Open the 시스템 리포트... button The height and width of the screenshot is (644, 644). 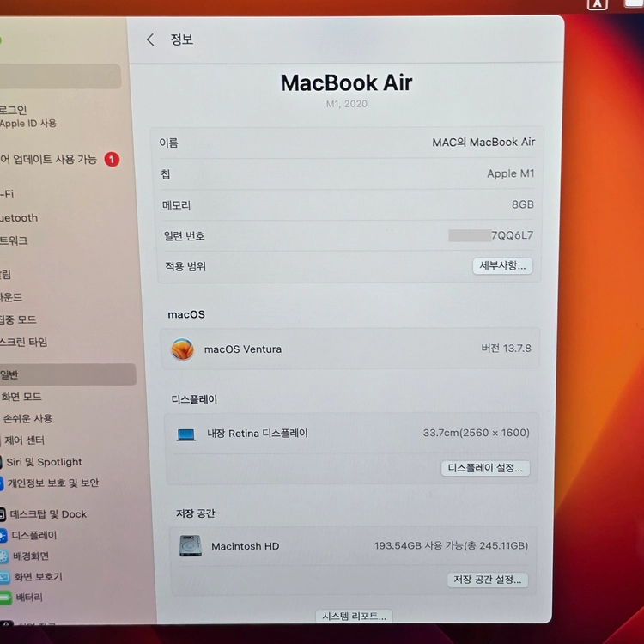coord(354,616)
